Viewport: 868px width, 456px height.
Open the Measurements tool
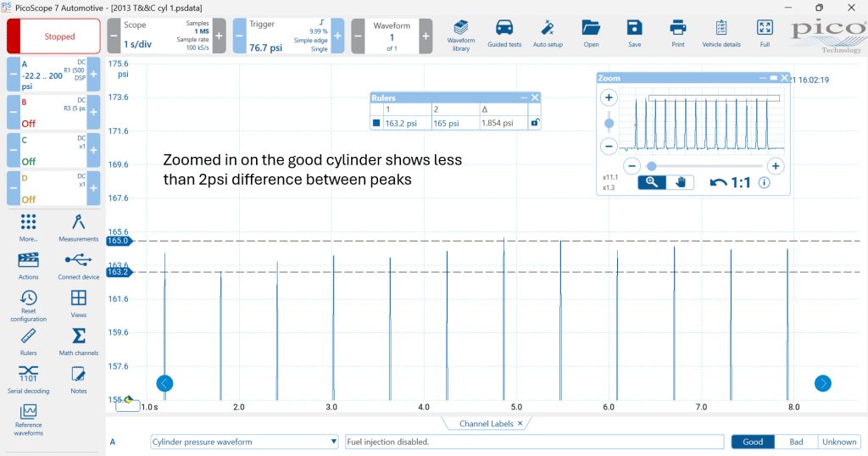pos(79,227)
